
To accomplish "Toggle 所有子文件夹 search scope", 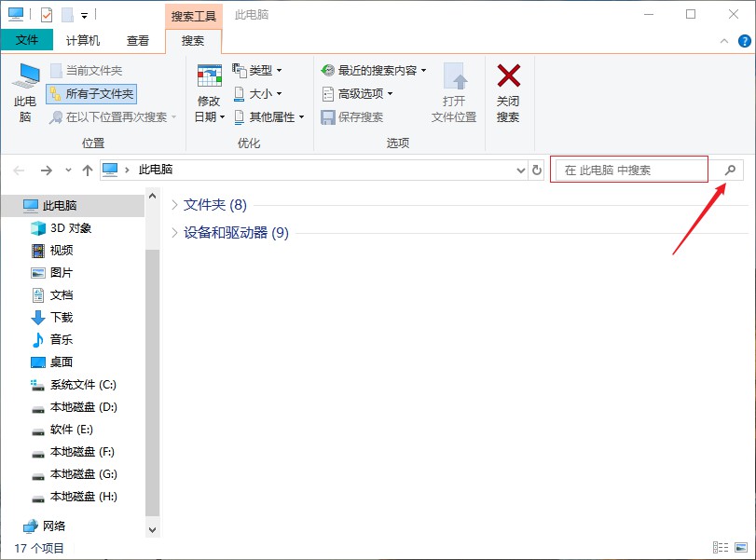I will pos(91,94).
